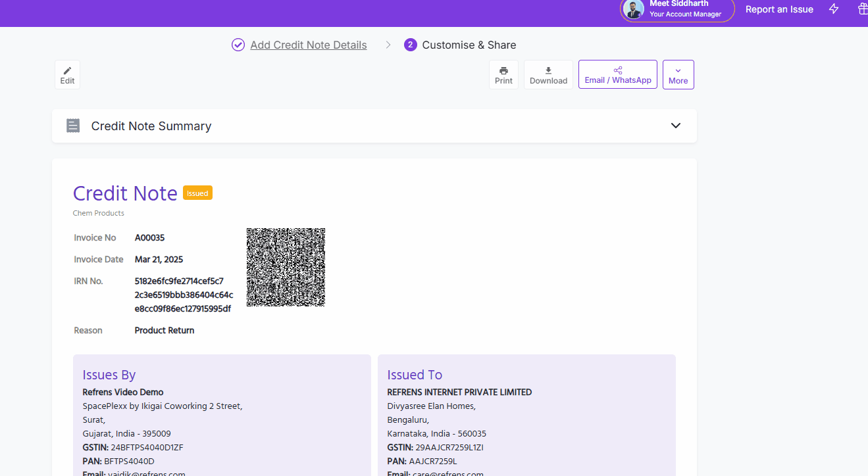
Task: Click the Meet Siddharth account manager card
Action: [677, 9]
